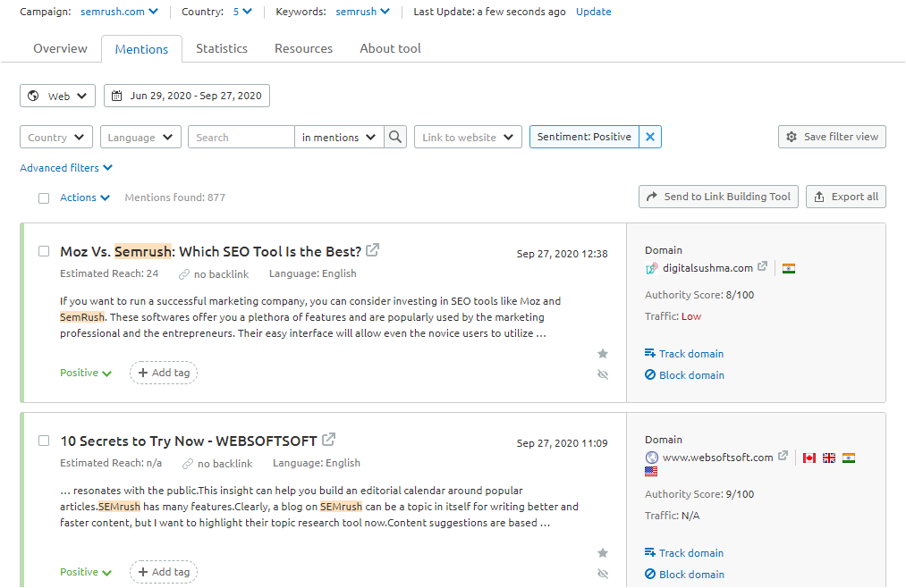Open the Country filter dropdown
Image resolution: width=906 pixels, height=588 pixels.
tap(56, 137)
